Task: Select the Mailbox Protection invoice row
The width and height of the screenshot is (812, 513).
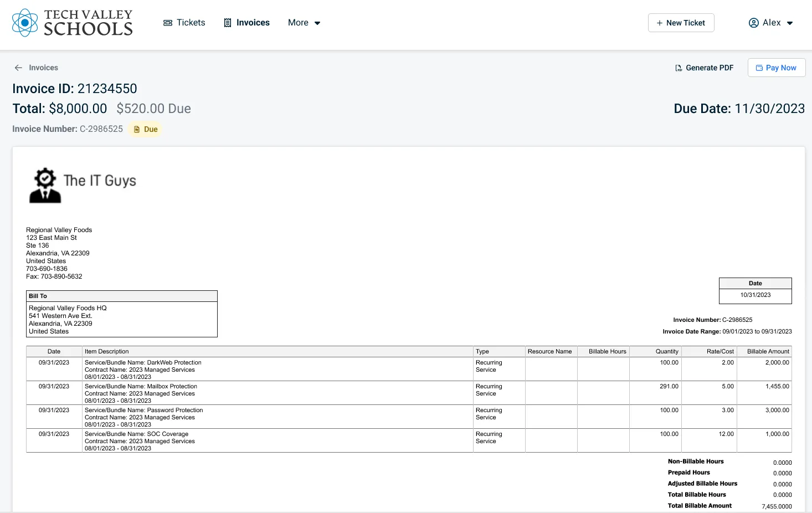Action: 277,393
